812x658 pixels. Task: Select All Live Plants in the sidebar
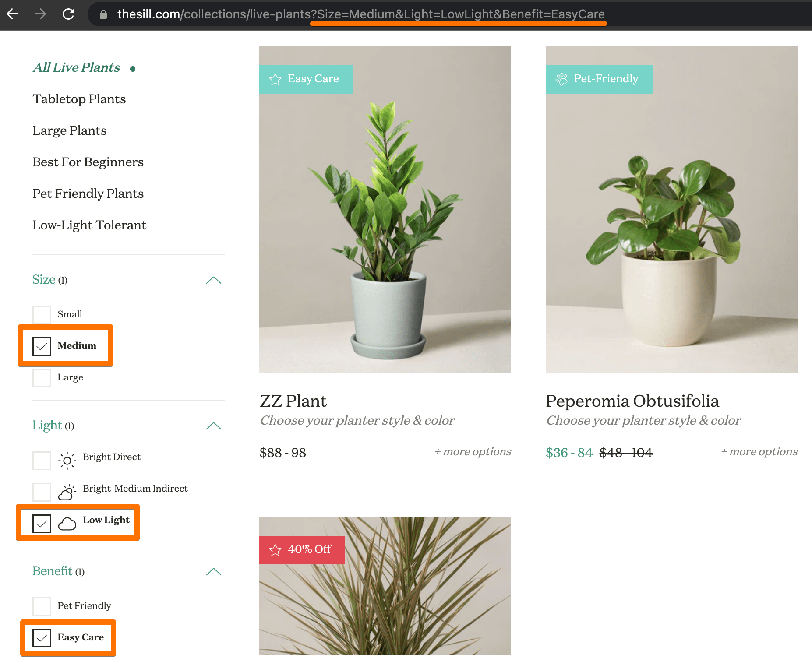tap(76, 67)
